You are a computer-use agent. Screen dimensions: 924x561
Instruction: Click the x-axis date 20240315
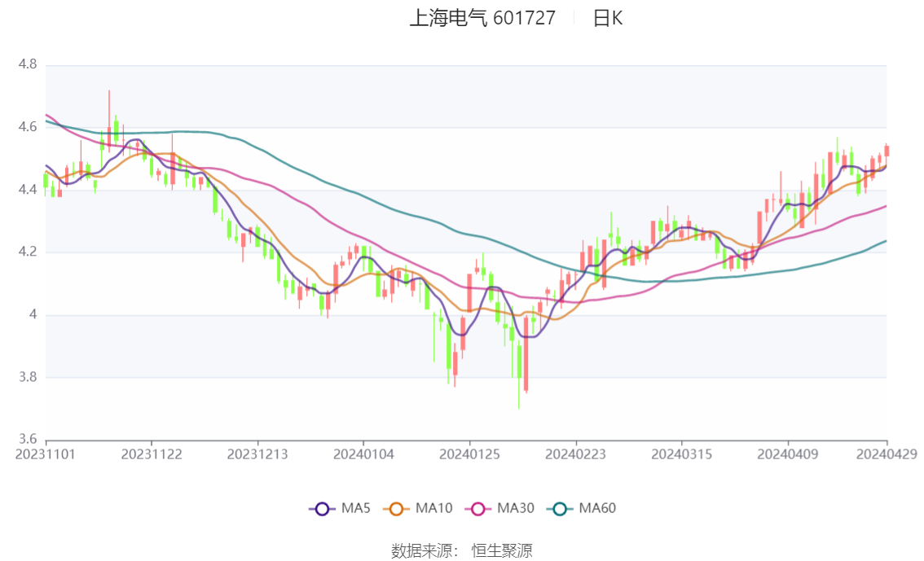tap(682, 454)
